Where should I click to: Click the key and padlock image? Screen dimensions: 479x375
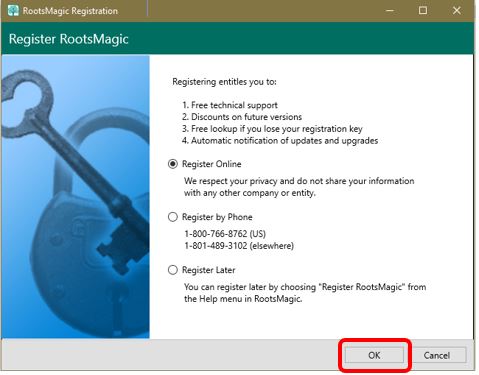click(x=75, y=197)
